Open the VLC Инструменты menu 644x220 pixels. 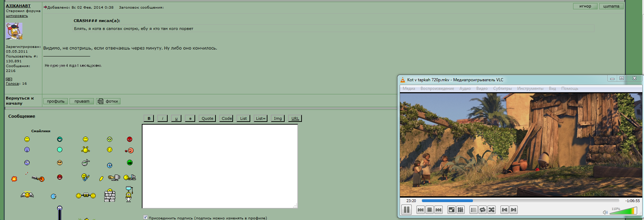[x=530, y=88]
